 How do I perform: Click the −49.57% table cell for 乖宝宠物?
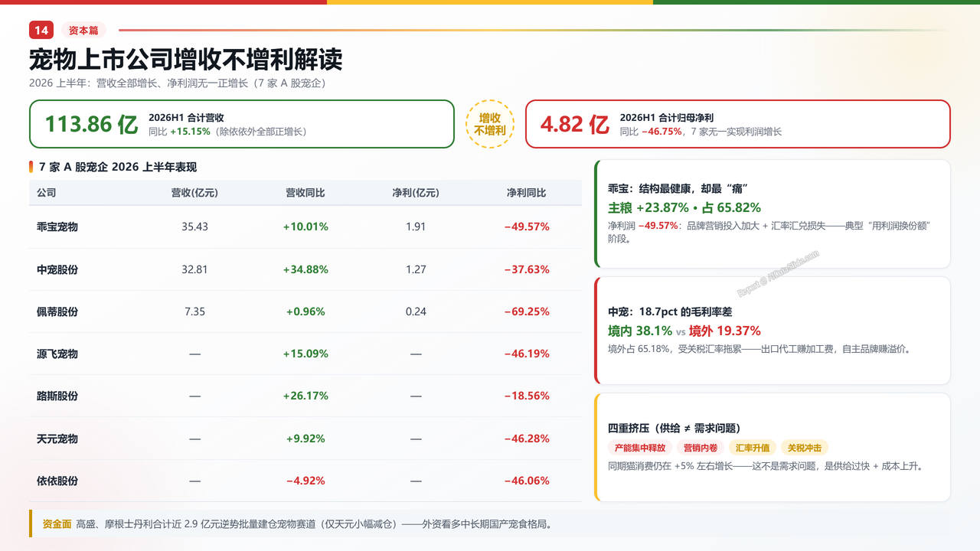(x=527, y=227)
